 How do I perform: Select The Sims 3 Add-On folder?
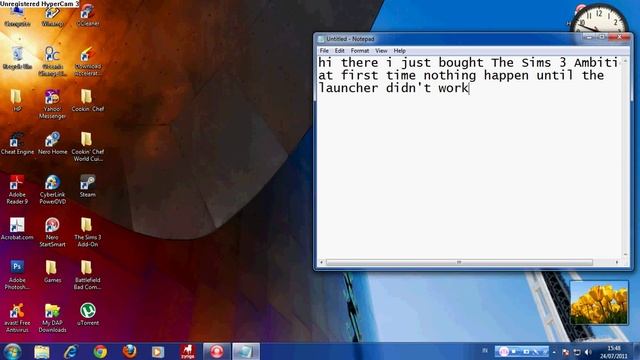pyautogui.click(x=87, y=232)
